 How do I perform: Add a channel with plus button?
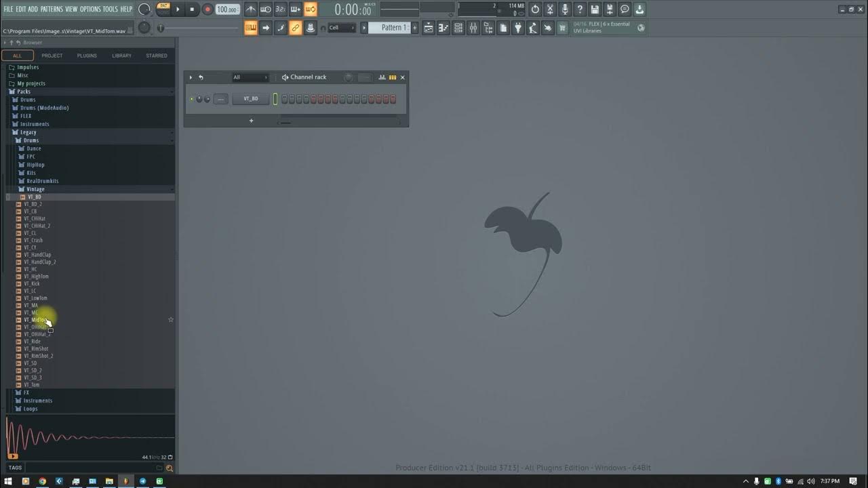click(x=251, y=121)
